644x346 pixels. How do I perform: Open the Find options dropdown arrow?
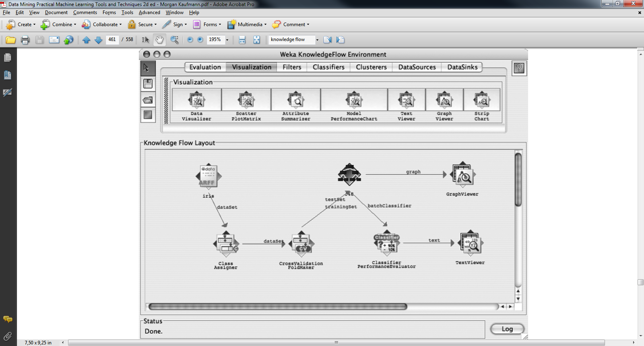[317, 40]
